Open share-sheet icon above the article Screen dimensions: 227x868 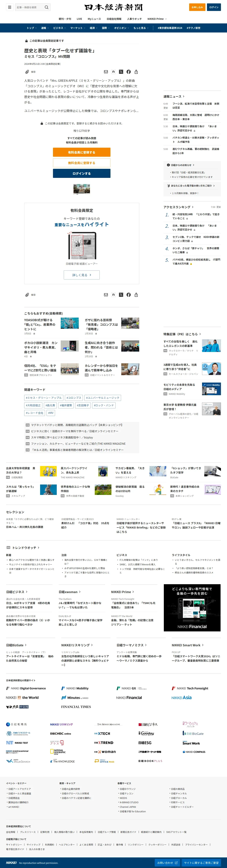click(x=136, y=72)
